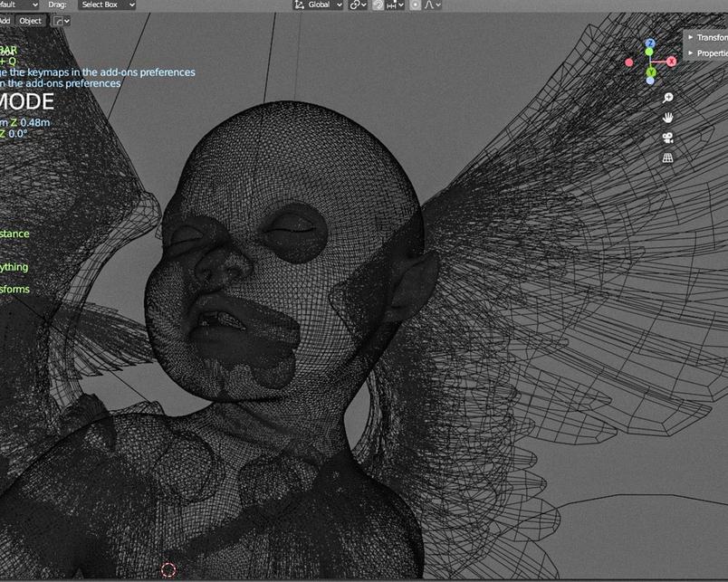Click the 'Drag:' label in header
The image size is (728, 582).
pos(58,5)
